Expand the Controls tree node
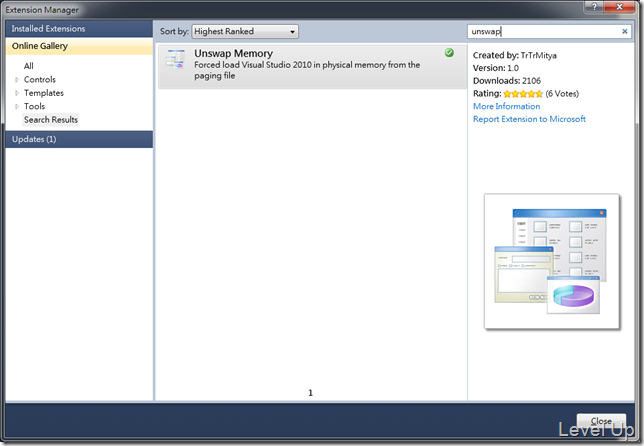Image resolution: width=644 pixels, height=446 pixels. pyautogui.click(x=17, y=80)
